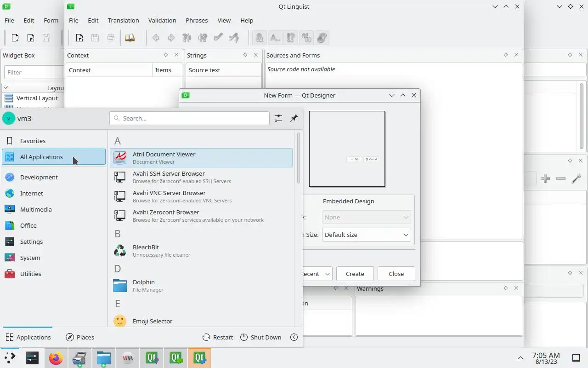
Task: Open the Phrases menu in Qt Linguist
Action: coord(197,20)
